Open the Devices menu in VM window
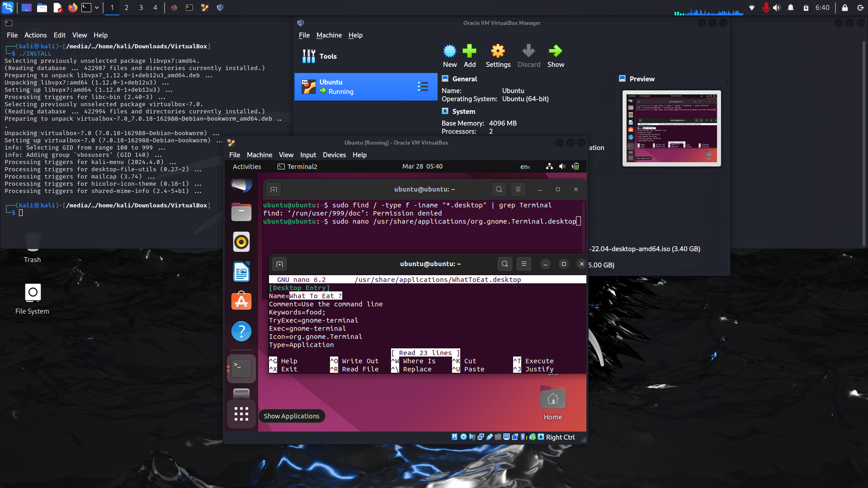Screen dimensions: 868x488 click(x=334, y=155)
